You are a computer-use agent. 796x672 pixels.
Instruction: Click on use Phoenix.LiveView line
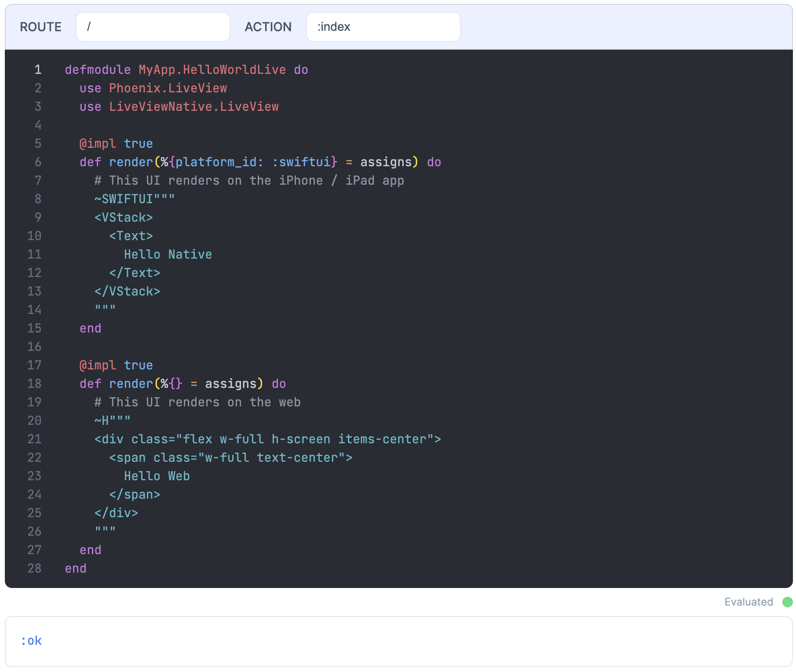(x=153, y=88)
